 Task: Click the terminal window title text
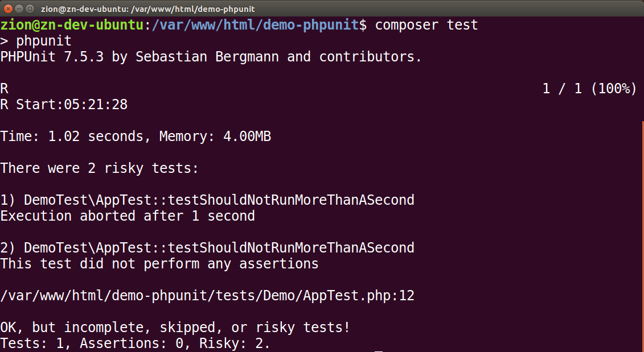[148, 9]
